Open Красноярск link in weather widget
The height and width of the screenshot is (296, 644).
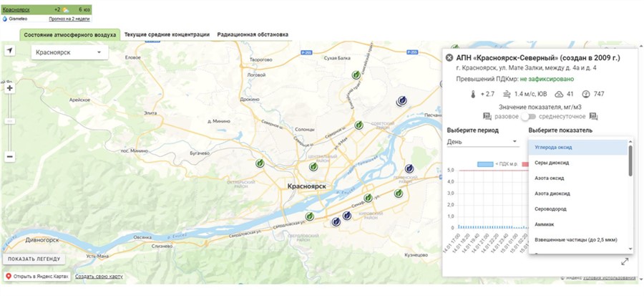pos(16,9)
